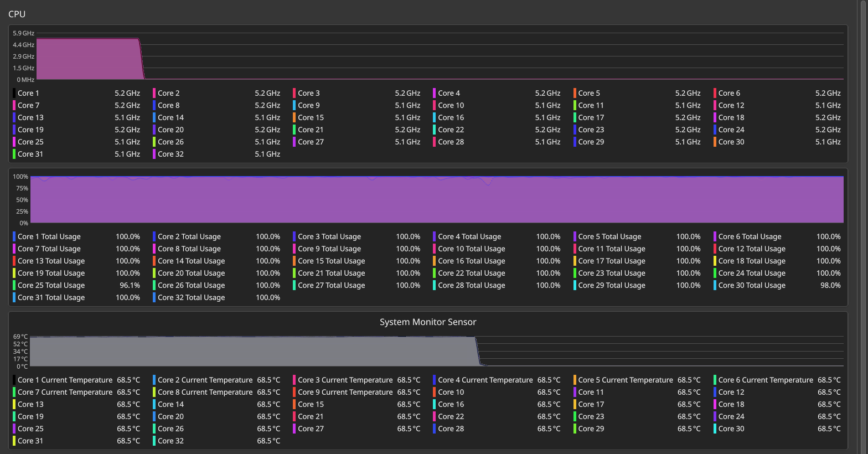
Task: Select the Core 9 Current Temperature legend label
Action: pyautogui.click(x=345, y=392)
